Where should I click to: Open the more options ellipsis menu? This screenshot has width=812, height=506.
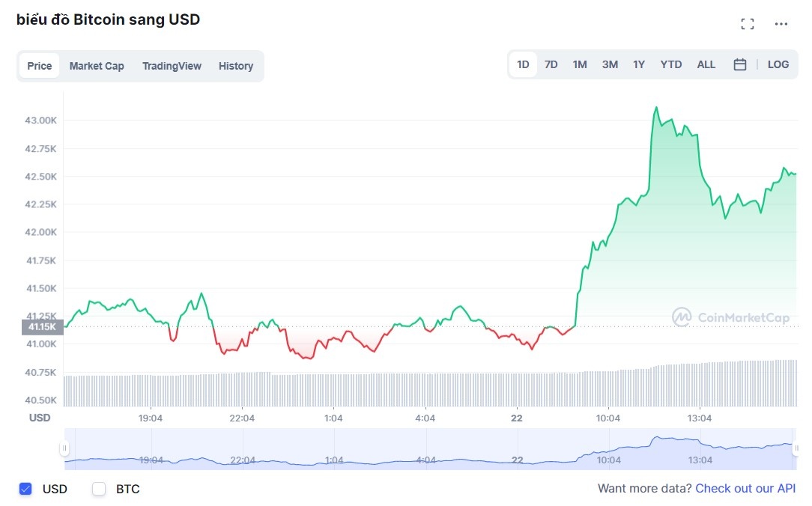coord(781,25)
